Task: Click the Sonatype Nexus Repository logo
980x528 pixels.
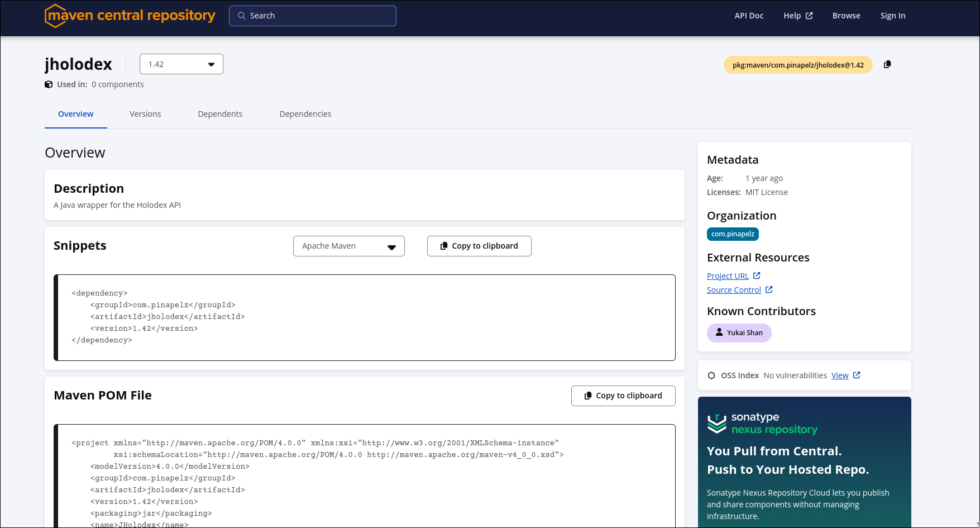Action: coord(762,424)
